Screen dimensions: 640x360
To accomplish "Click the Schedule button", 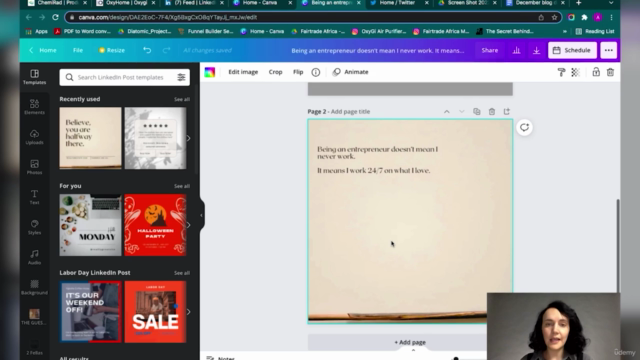I will 572,50.
